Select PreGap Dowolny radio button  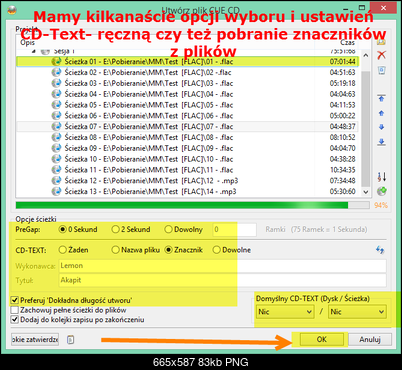coord(168,229)
